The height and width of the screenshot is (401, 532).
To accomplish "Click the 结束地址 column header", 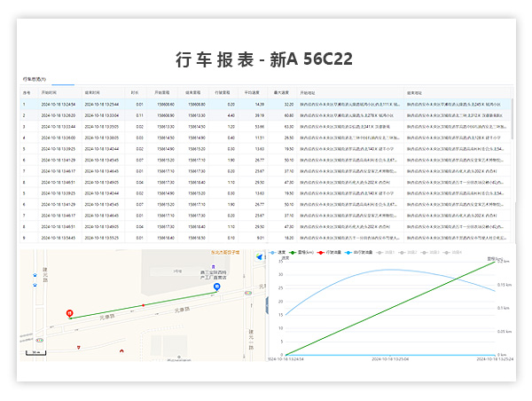I will (414, 91).
